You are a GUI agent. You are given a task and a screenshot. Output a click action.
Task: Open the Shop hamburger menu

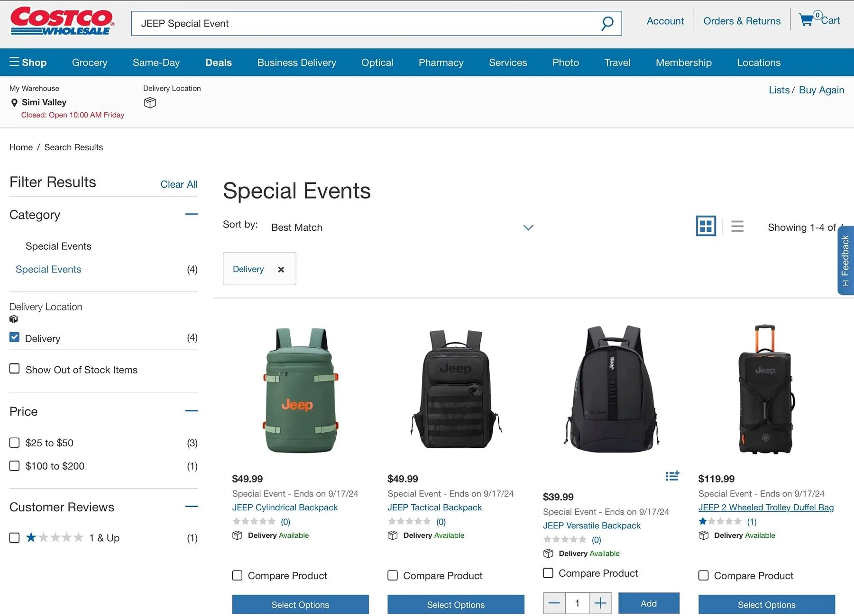click(x=28, y=62)
